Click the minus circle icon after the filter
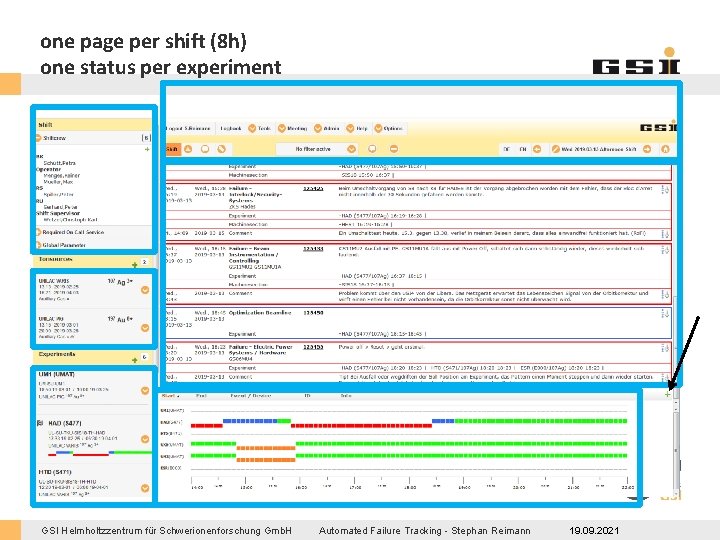The width and height of the screenshot is (720, 540). click(x=394, y=149)
